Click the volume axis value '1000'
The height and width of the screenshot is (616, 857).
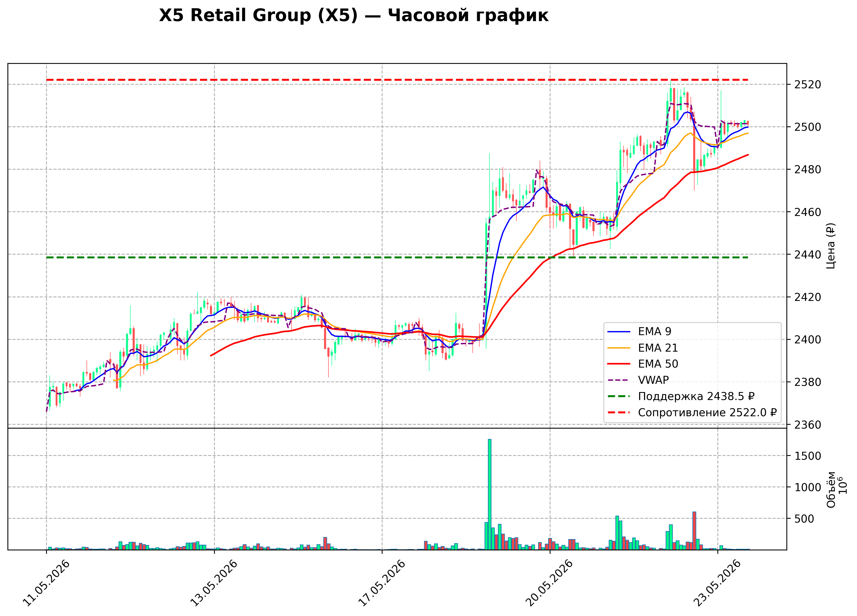tap(808, 488)
